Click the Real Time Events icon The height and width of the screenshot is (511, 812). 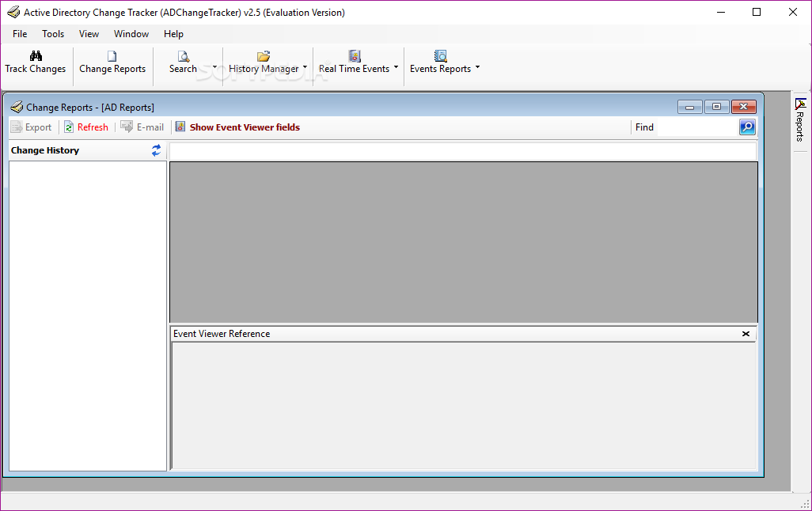(355, 56)
